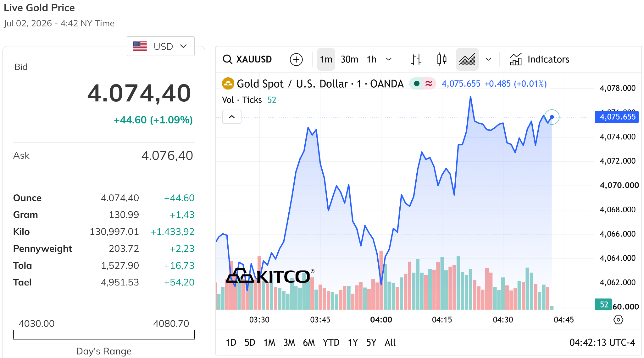644x358 pixels.
Task: Select the 1m interval
Action: [x=326, y=59]
